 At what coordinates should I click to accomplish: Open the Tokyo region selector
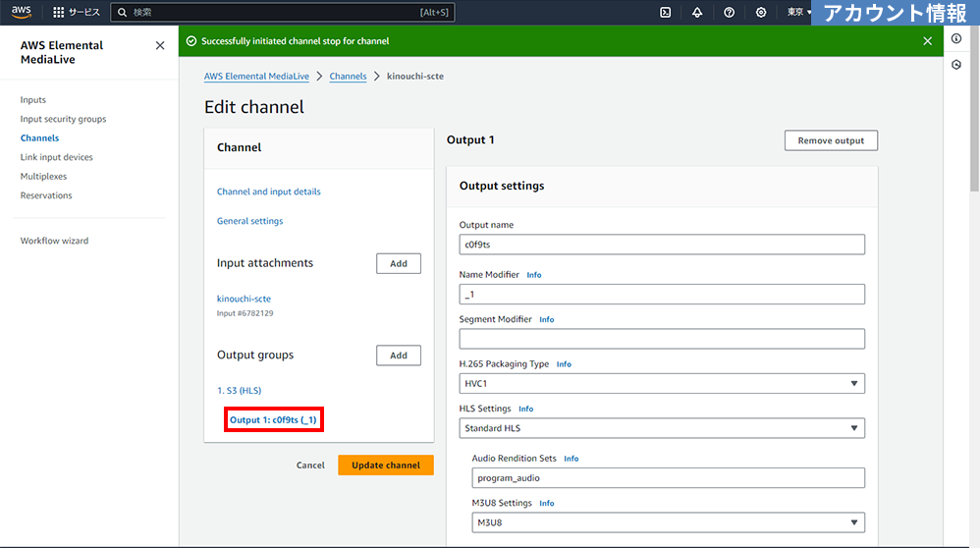798,13
